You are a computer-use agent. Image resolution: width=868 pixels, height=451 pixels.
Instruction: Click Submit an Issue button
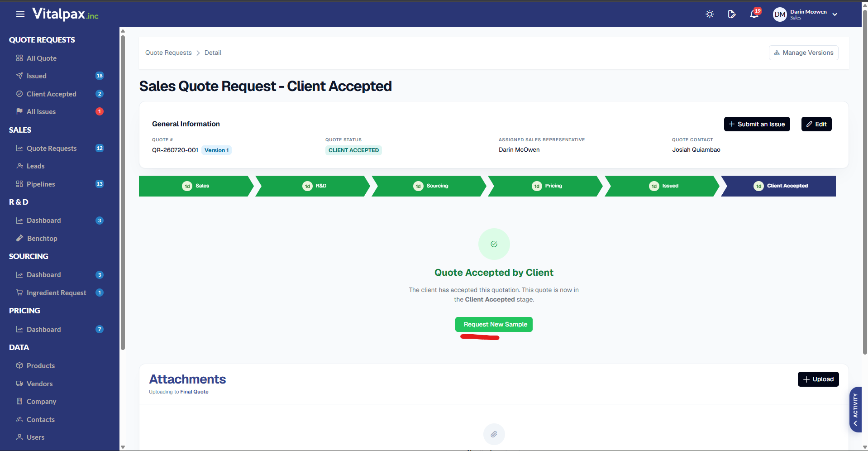pos(757,124)
